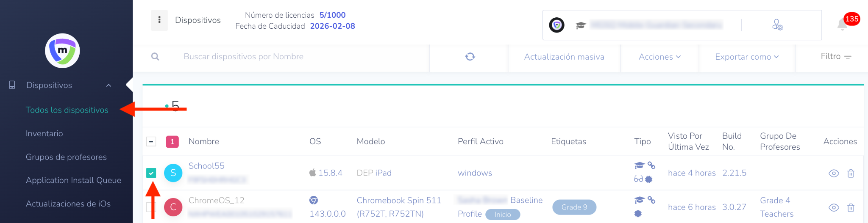Viewport: 868px width, 223px height.
Task: Delete the ChromeOS_12 device via trash icon
Action: pos(851,208)
